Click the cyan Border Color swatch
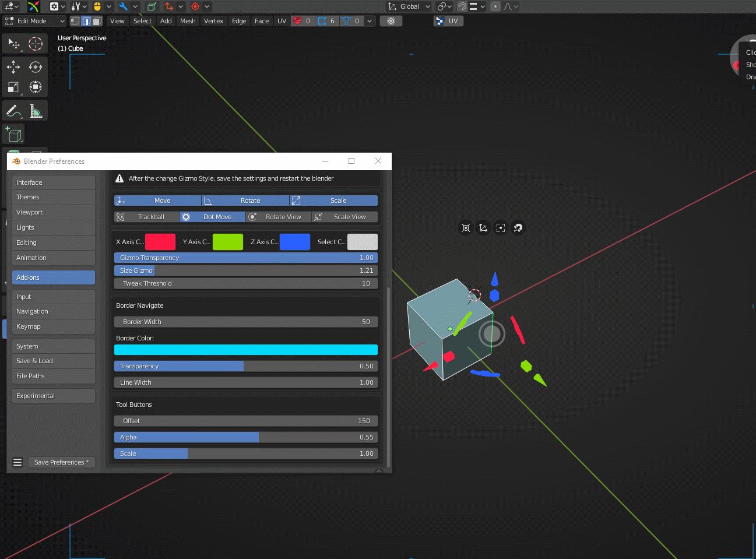The image size is (756, 559). pos(245,349)
